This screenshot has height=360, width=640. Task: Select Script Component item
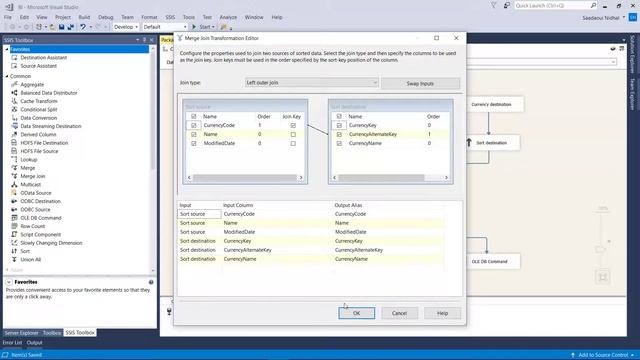40,235
